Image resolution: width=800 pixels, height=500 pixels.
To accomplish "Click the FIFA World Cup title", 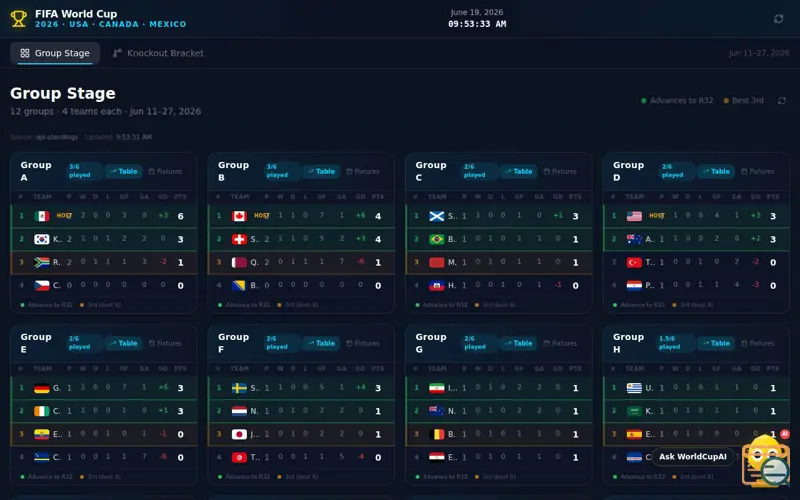I will point(76,14).
